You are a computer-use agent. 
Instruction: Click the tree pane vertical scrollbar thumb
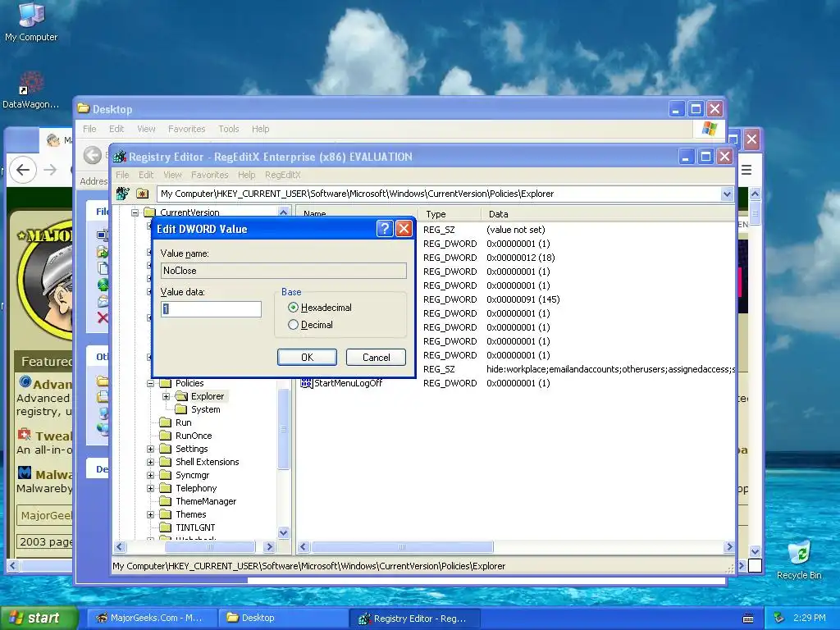tap(283, 429)
